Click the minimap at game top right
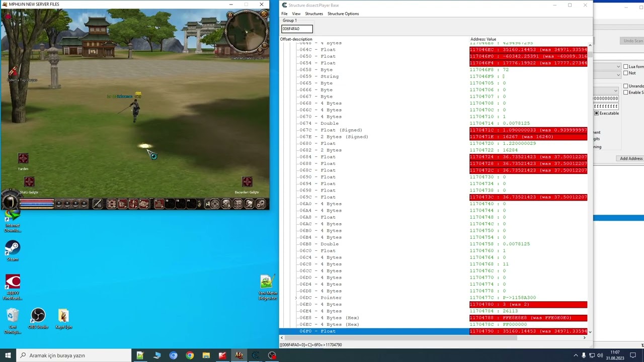 coord(246,32)
